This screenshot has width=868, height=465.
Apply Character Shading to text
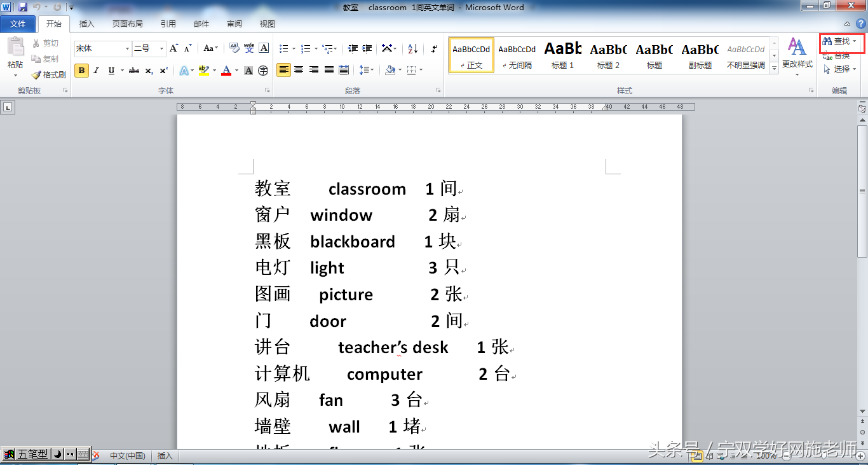click(x=248, y=71)
